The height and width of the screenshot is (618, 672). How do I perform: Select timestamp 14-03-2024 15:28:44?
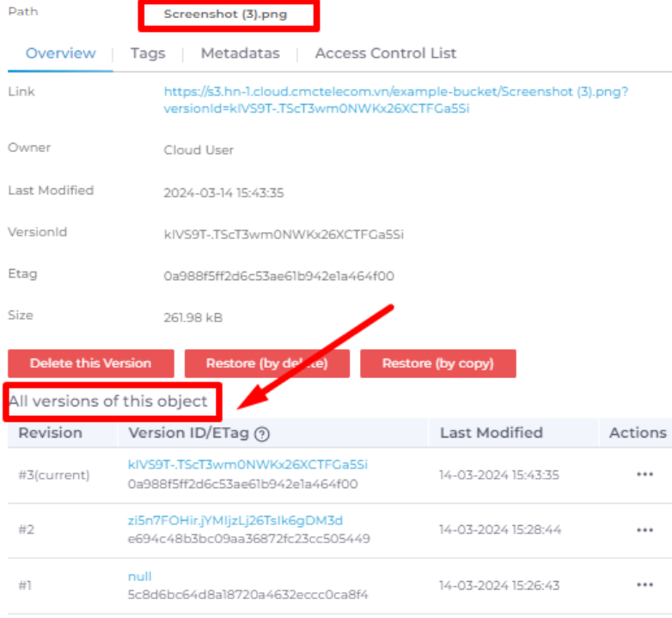click(x=500, y=529)
